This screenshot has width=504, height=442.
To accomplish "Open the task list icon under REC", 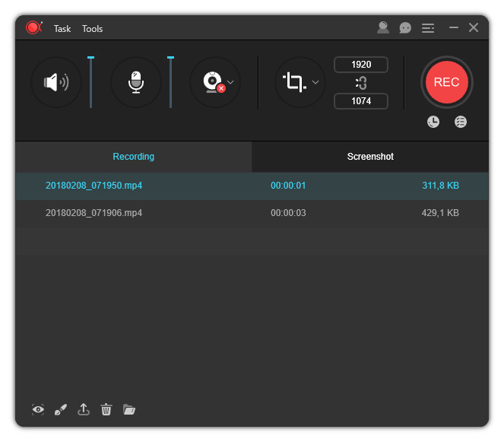I will 460,122.
